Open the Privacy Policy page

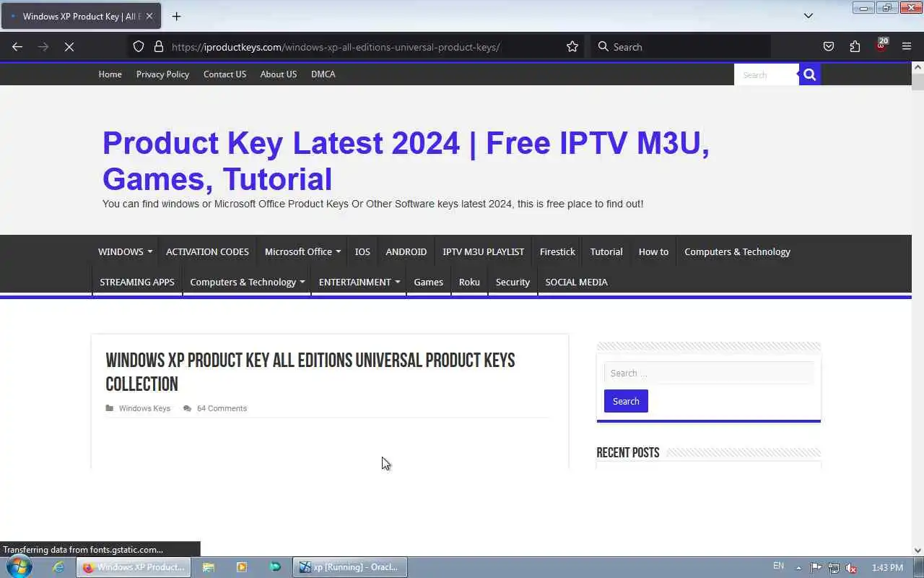tap(162, 74)
